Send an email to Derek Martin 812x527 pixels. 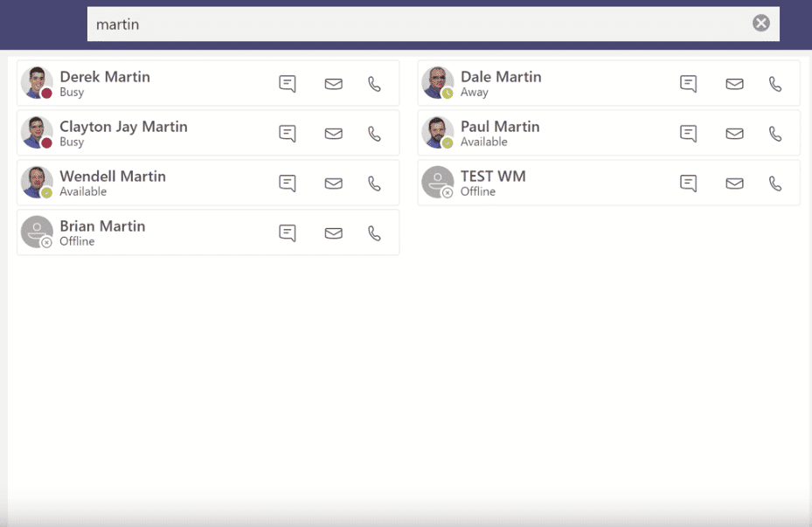(x=333, y=83)
